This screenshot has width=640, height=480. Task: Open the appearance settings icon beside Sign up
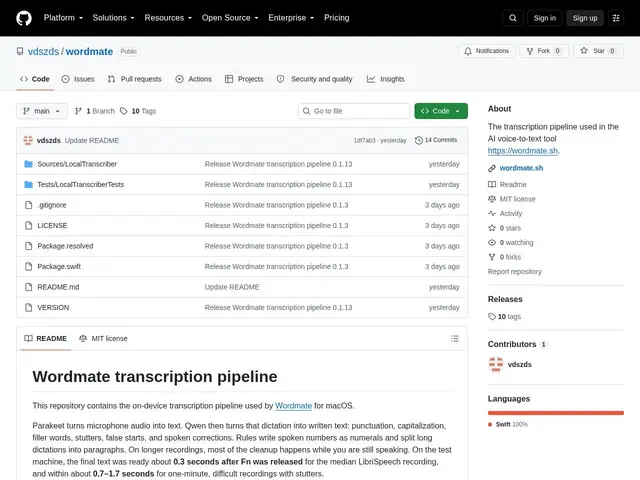tap(616, 18)
